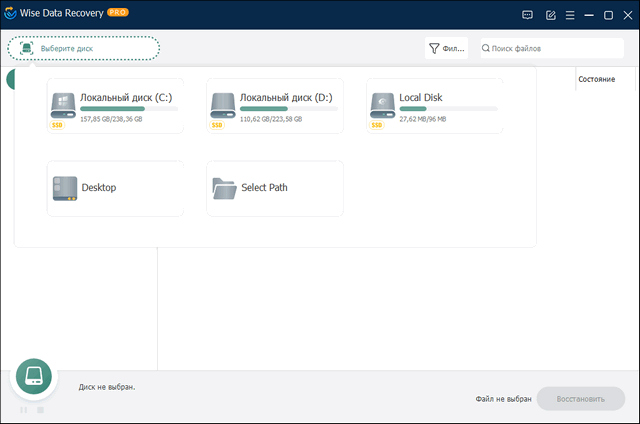The height and width of the screenshot is (424, 640).
Task: Close the Wise Data Recovery window
Action: tap(628, 15)
